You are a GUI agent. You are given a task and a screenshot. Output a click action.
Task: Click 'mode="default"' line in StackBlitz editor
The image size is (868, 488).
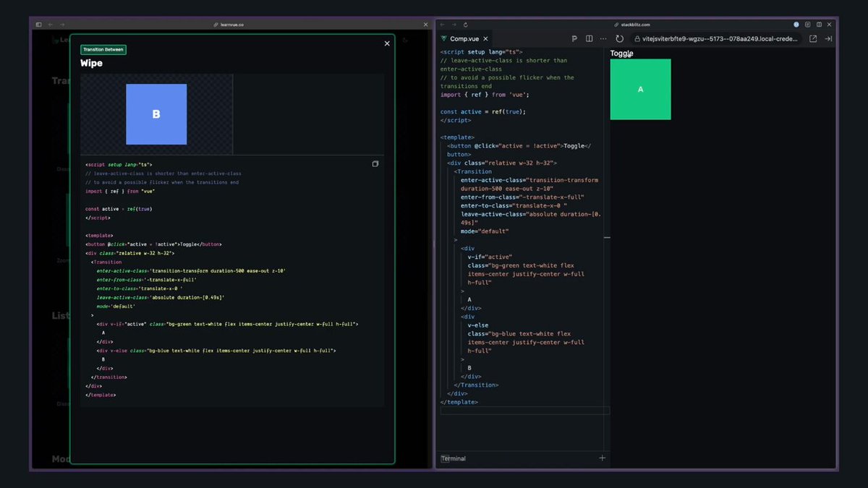485,231
